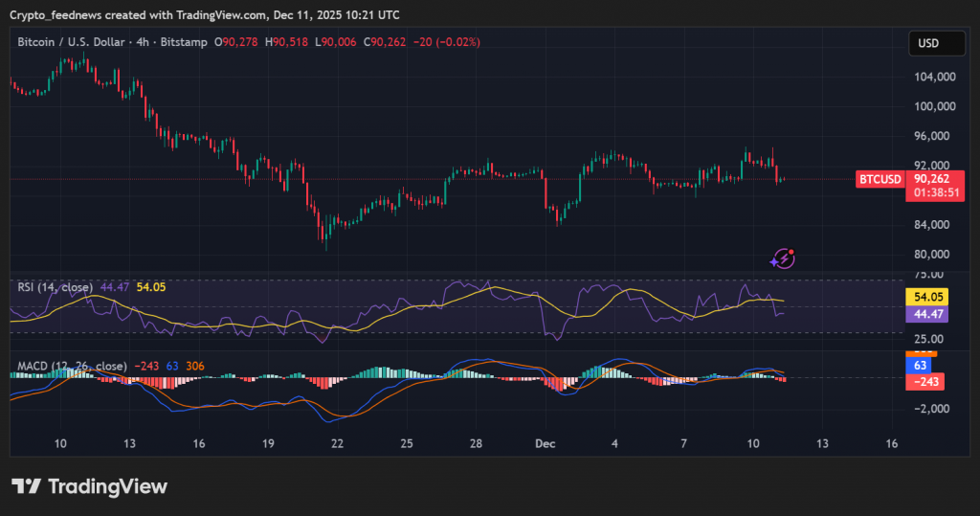Click the date label 28 on time axis
980x516 pixels.
[x=477, y=443]
